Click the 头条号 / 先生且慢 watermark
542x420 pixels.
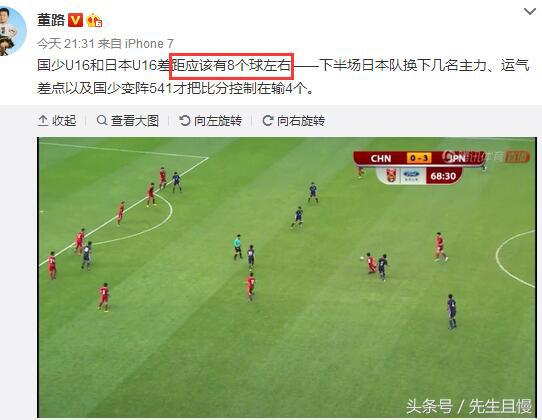[x=469, y=406]
